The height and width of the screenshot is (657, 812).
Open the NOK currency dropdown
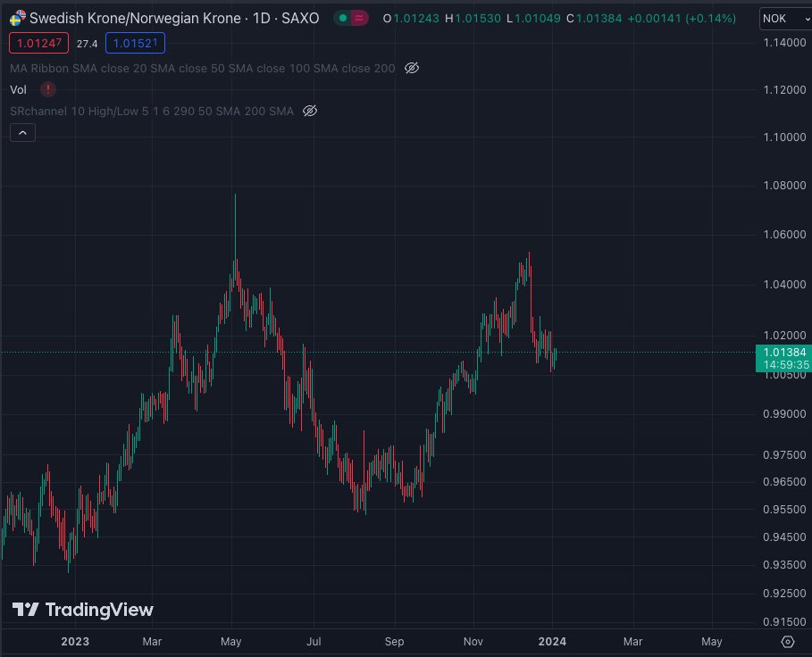tap(785, 18)
